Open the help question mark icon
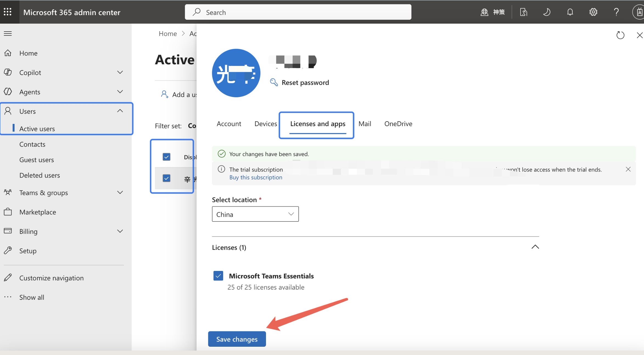Image resolution: width=644 pixels, height=355 pixels. (x=616, y=12)
